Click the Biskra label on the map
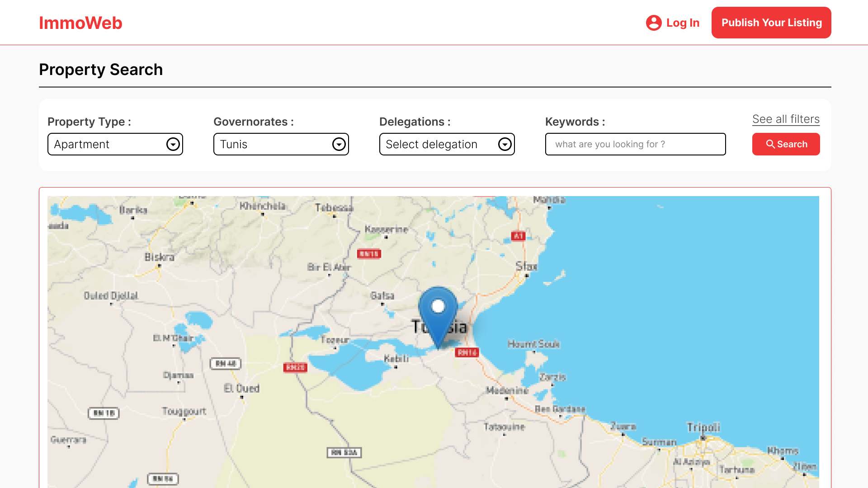This screenshot has width=868, height=488. pos(159,257)
